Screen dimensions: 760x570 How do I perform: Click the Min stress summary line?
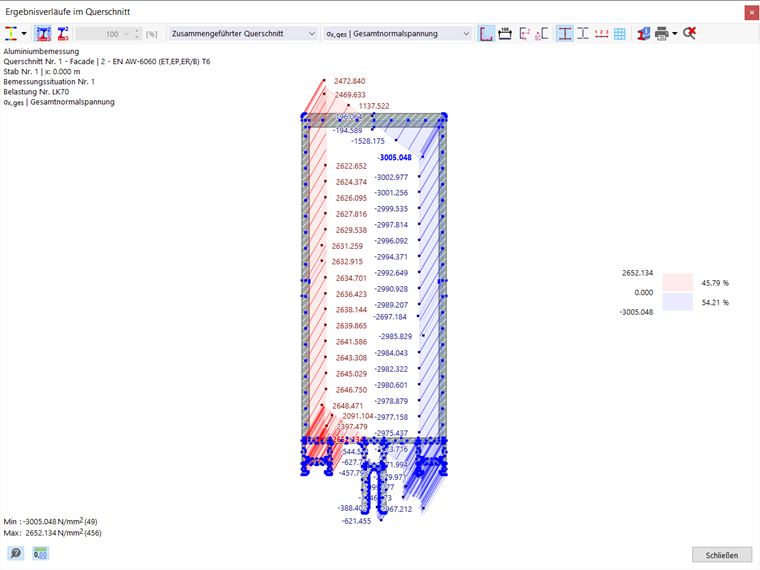pos(50,522)
